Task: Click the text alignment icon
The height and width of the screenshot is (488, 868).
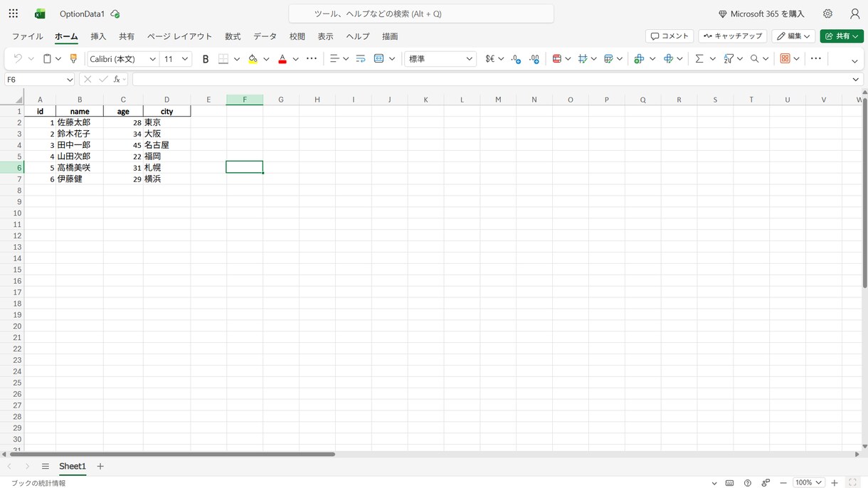Action: point(334,59)
